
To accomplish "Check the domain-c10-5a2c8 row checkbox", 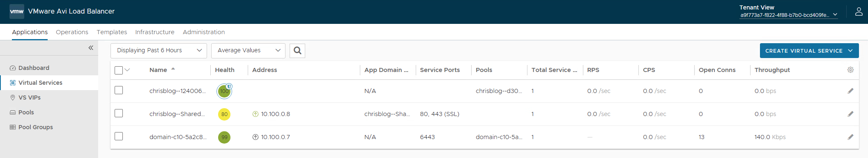I will 119,136.
